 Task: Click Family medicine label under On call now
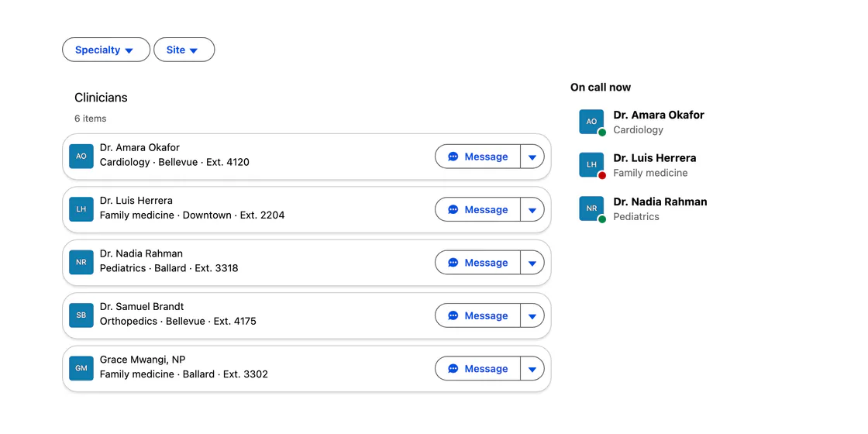point(650,174)
